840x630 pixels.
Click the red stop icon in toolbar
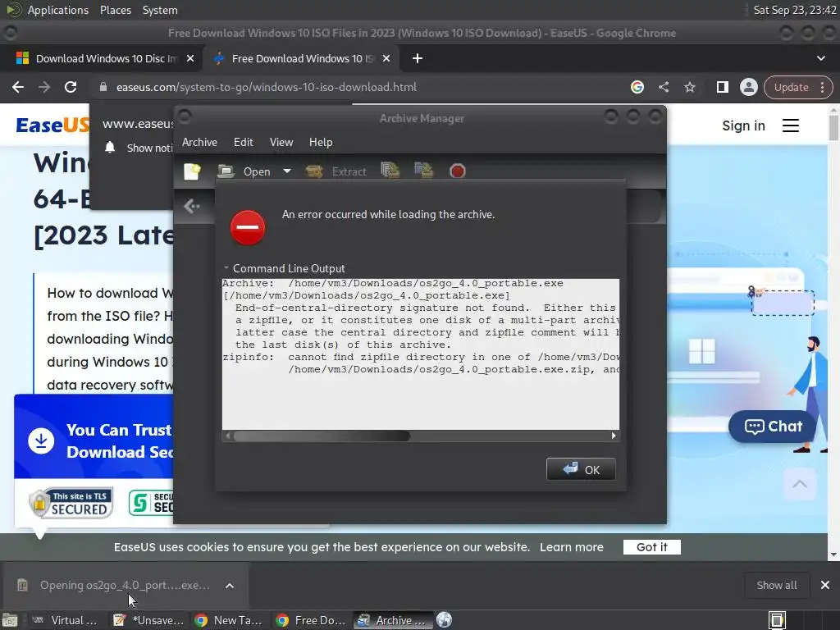458,171
